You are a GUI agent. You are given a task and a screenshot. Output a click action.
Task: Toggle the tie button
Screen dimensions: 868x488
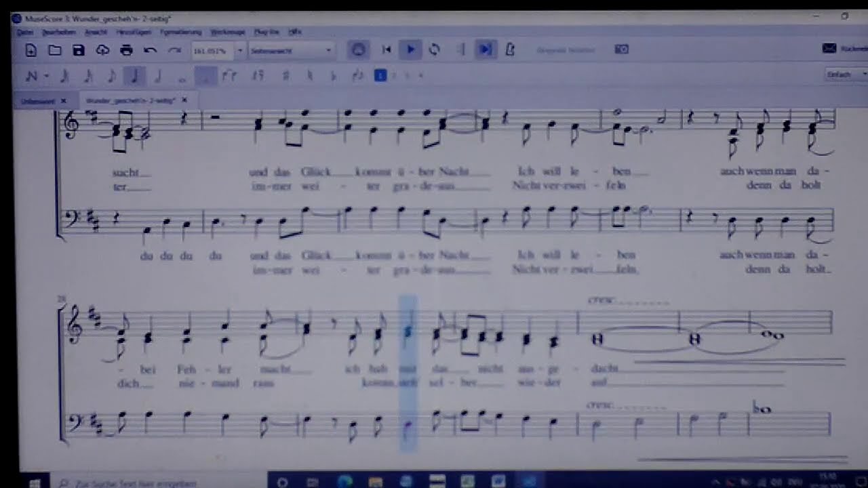[x=230, y=75]
